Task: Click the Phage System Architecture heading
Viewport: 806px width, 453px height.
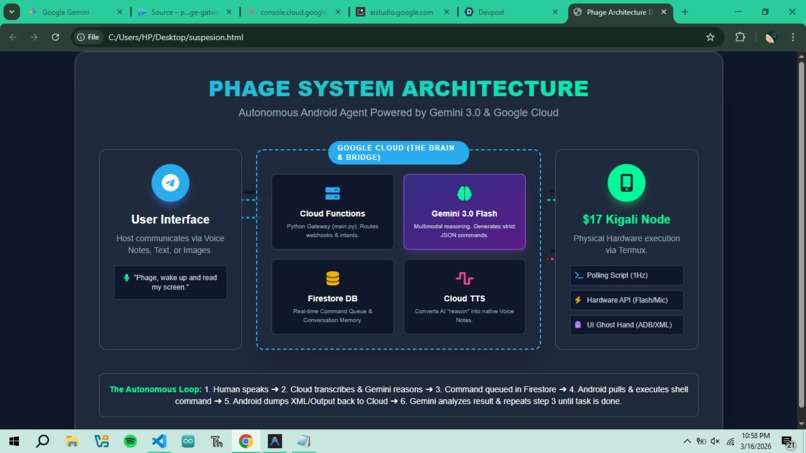Action: pos(398,88)
